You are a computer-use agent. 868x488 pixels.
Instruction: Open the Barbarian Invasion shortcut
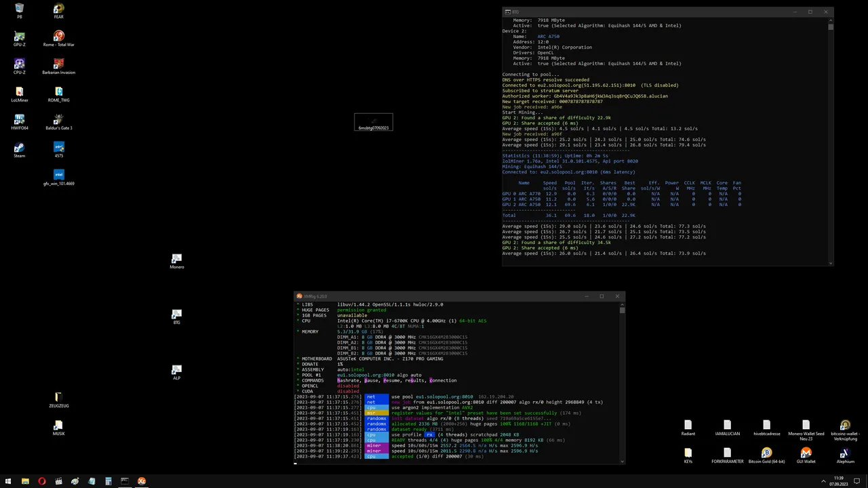pos(58,66)
